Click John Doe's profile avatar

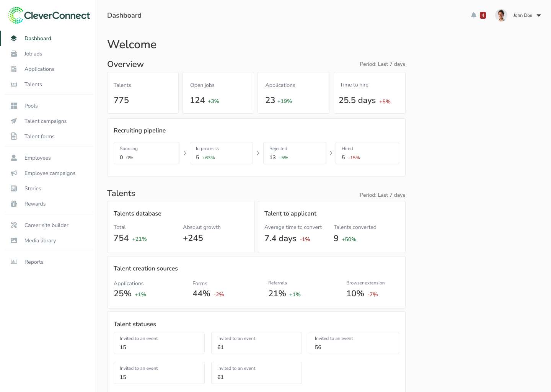click(x=501, y=15)
